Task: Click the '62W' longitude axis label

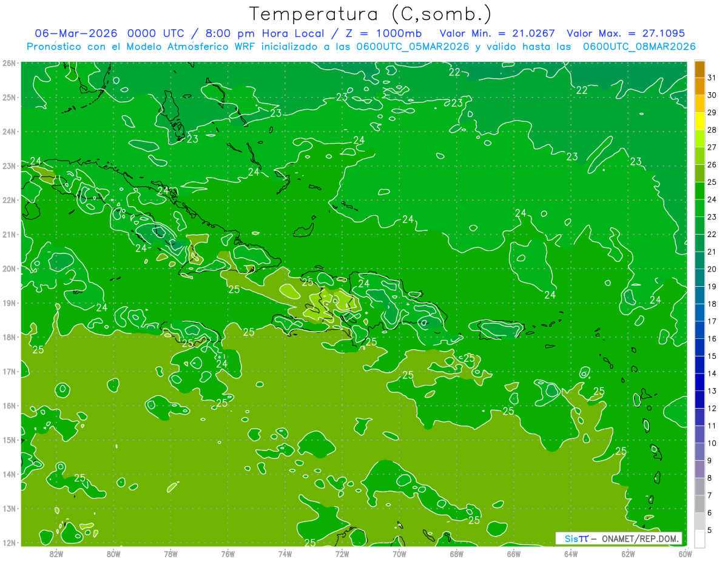Action: tap(628, 554)
